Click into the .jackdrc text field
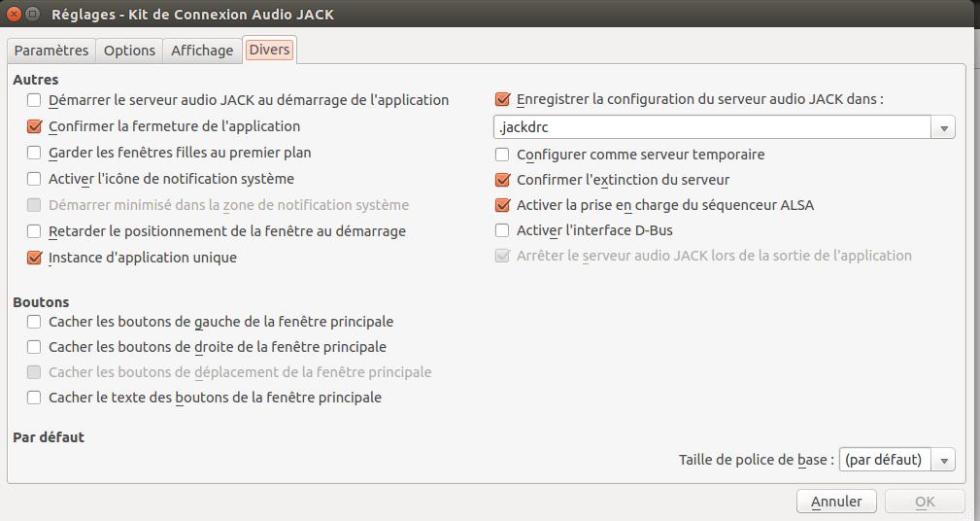The height and width of the screenshot is (521, 980). [711, 127]
